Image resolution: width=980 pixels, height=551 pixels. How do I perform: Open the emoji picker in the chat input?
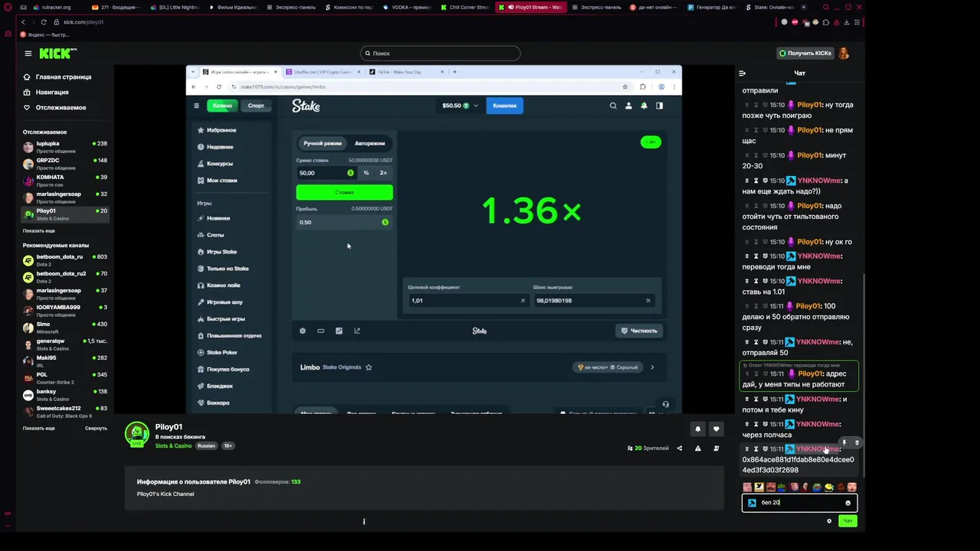[x=848, y=503]
